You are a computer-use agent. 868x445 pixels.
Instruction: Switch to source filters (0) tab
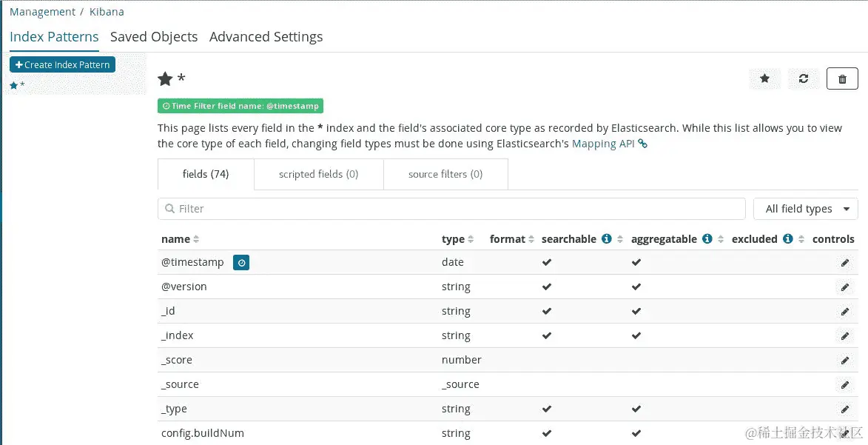click(x=445, y=175)
